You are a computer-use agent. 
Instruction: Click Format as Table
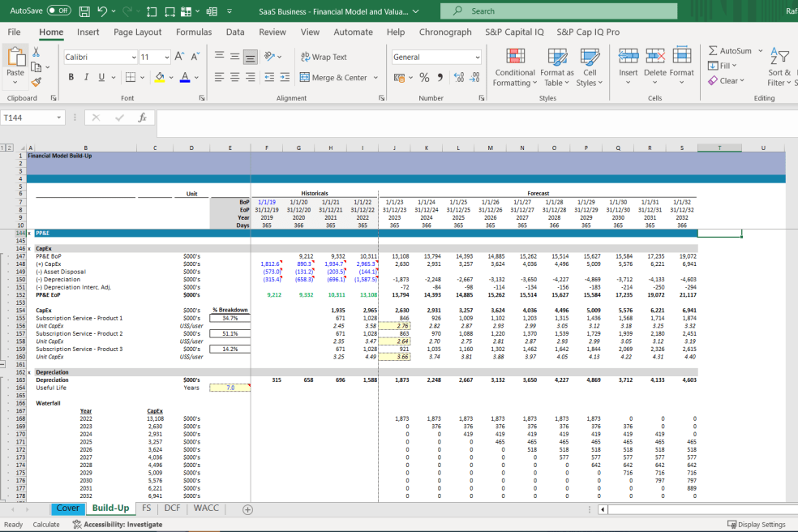[x=557, y=66]
